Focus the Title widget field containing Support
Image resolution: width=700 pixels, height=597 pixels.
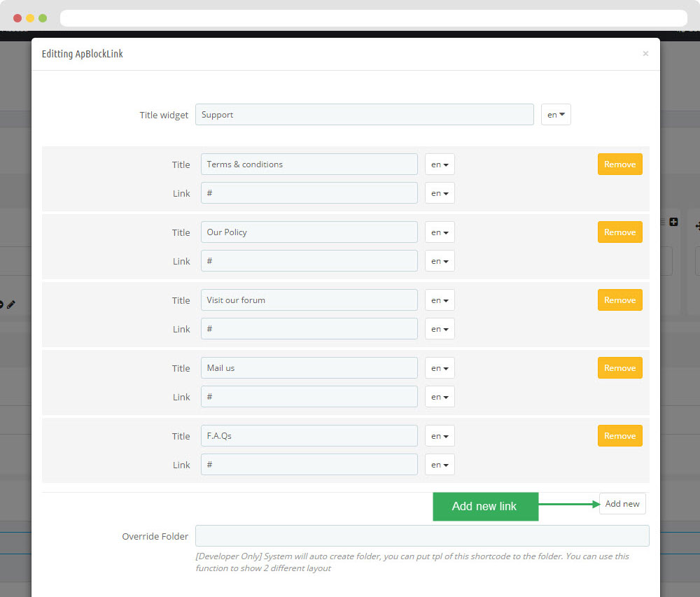(364, 115)
